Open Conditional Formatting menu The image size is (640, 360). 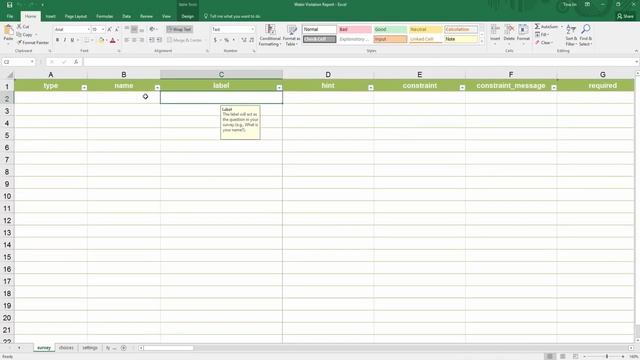[270, 35]
